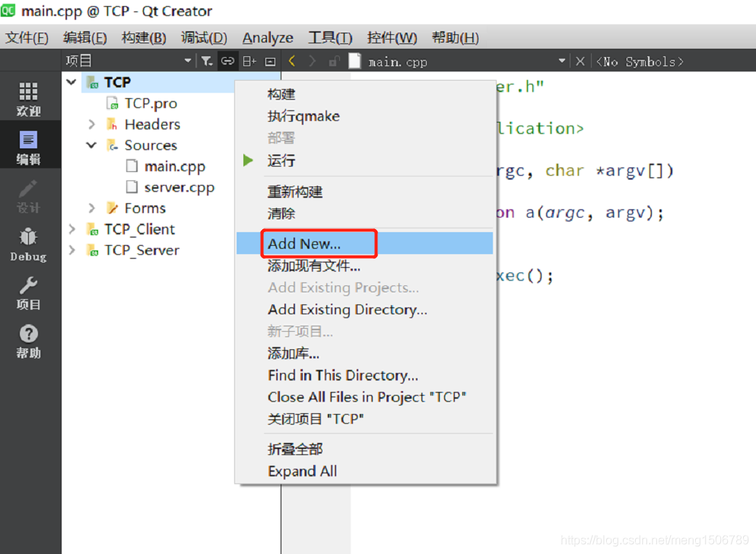Click the lock file icon
Image resolution: width=756 pixels, height=554 pixels.
coord(334,62)
